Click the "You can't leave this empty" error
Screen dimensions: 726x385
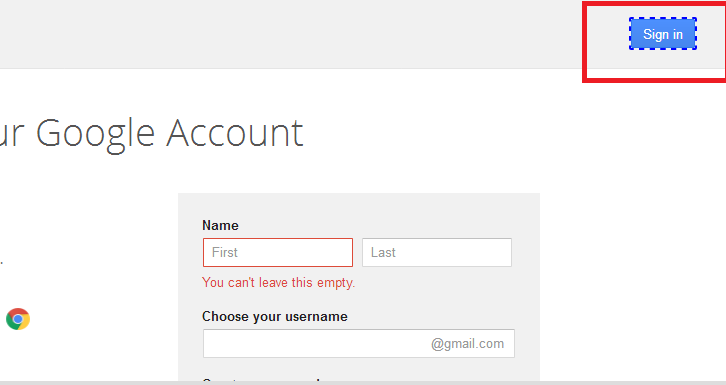(278, 282)
